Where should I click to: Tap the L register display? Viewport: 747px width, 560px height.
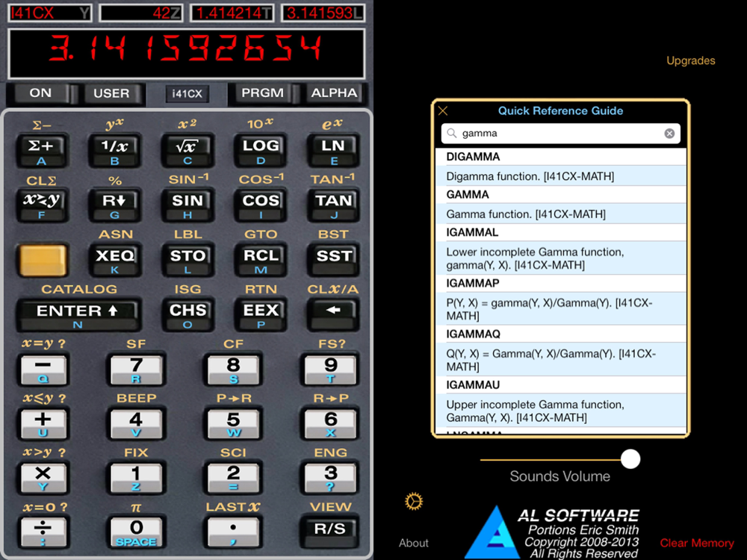[x=323, y=13]
